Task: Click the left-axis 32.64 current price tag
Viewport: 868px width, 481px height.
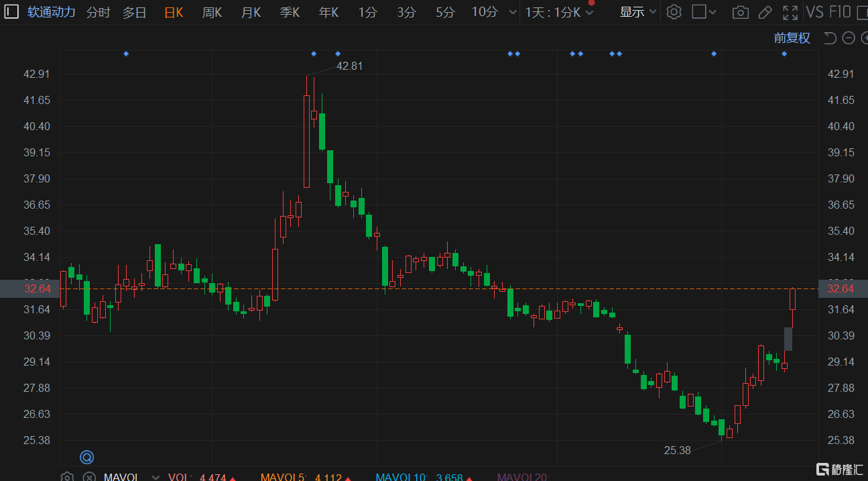Action: point(29,288)
